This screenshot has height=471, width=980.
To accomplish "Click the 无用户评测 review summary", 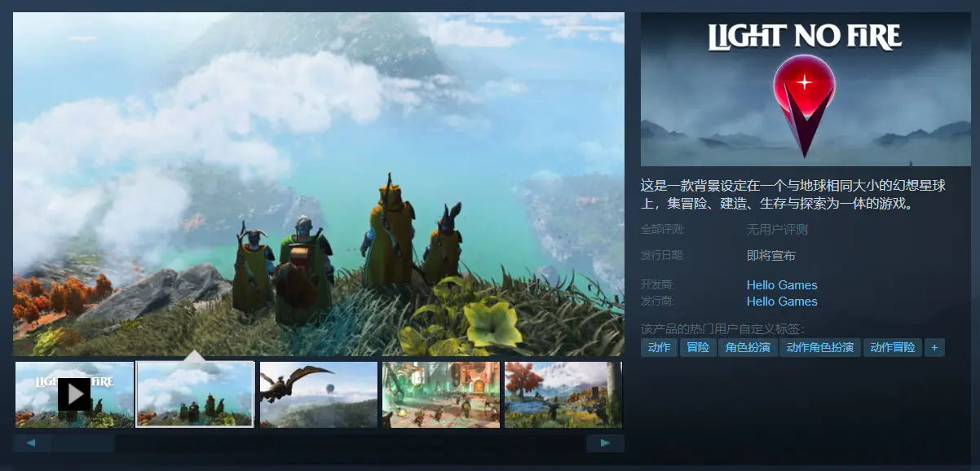I will [777, 230].
